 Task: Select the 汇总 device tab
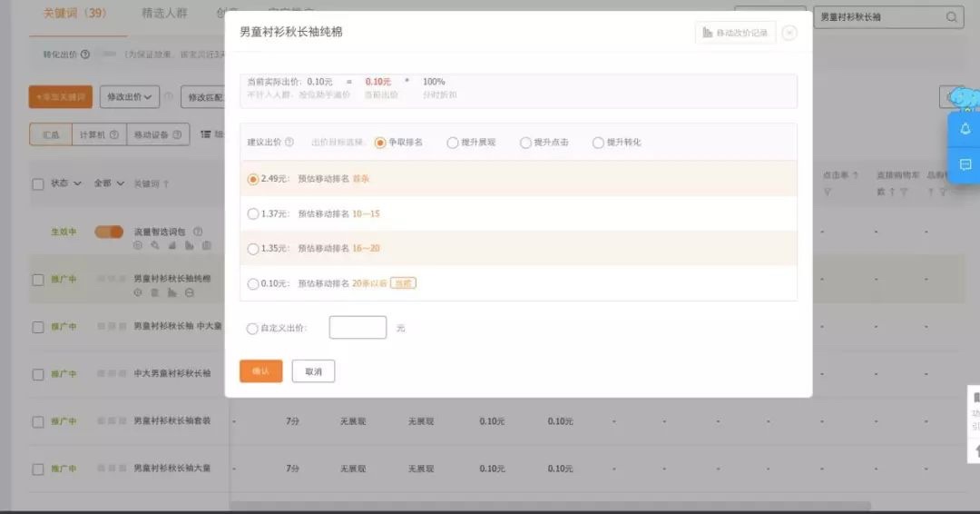click(x=51, y=134)
